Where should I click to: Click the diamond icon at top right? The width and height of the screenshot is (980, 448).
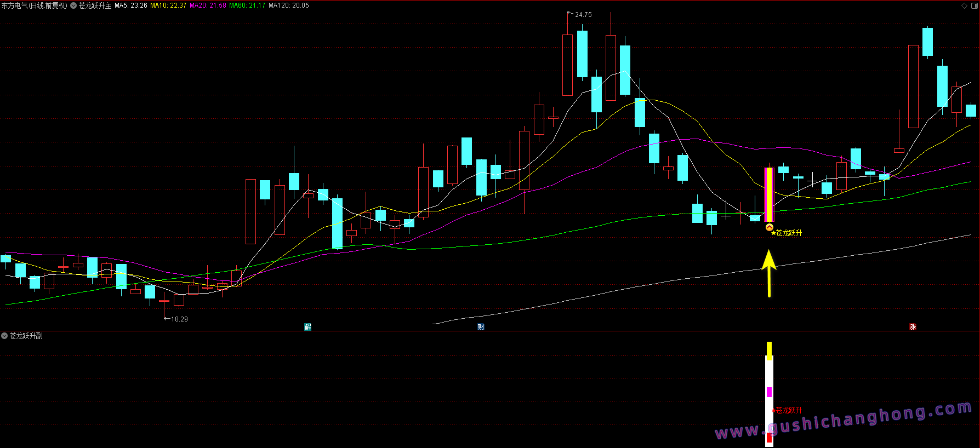tap(965, 5)
